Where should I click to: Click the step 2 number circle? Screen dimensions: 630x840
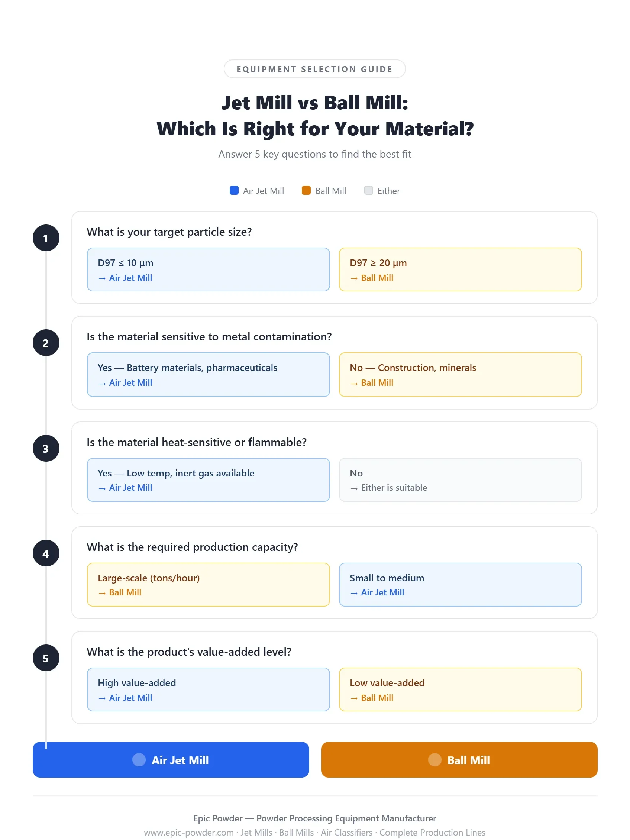46,343
